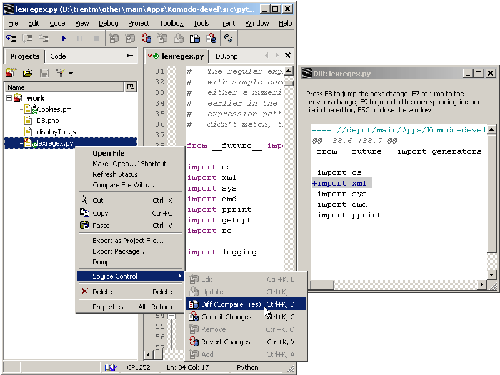Click the Pause debugging toolbar icon

(79, 39)
